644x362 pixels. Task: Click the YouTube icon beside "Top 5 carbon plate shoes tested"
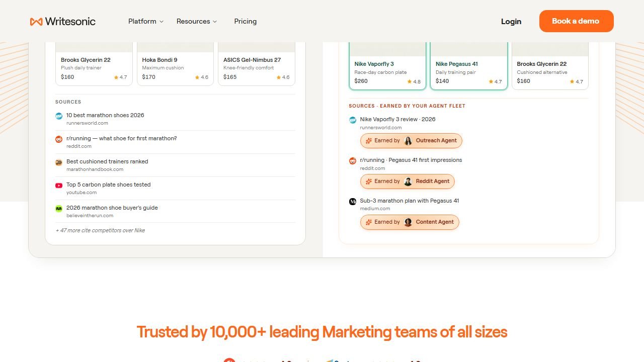point(59,186)
